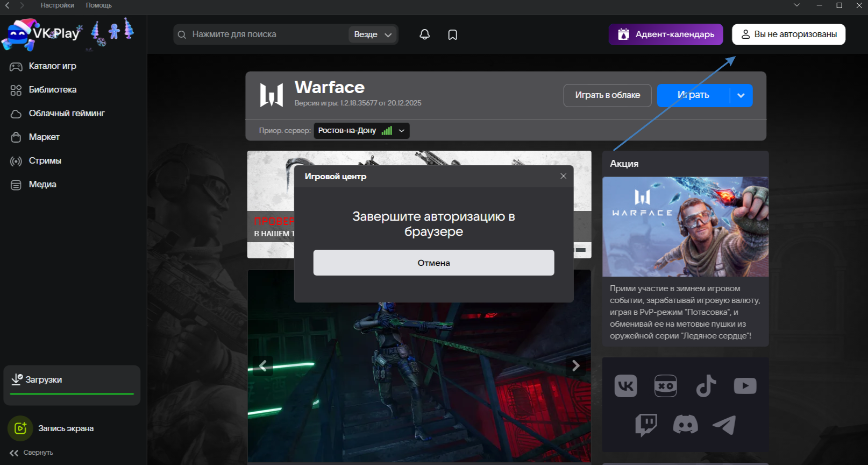The image size is (868, 465).
Task: Open the Warface promo image under Акция
Action: 685,227
